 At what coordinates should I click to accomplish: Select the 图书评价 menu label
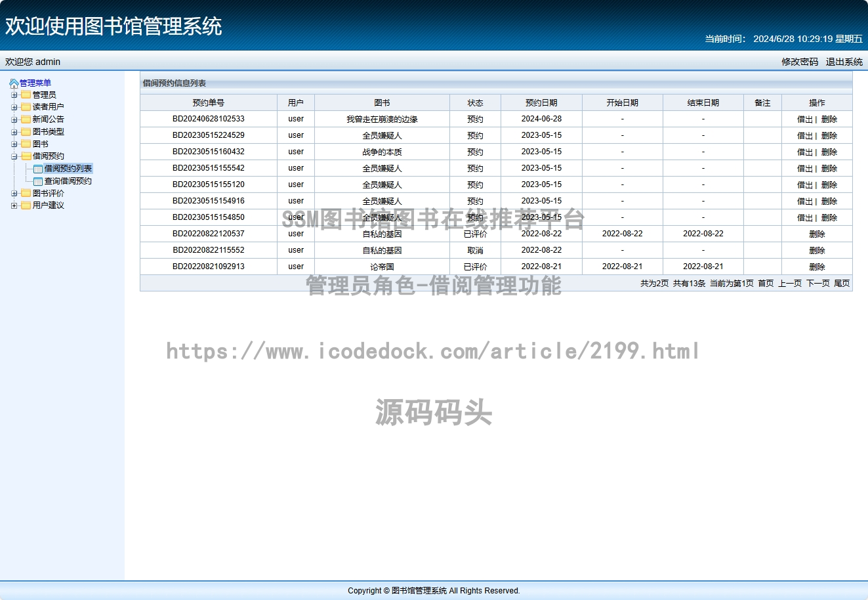click(49, 194)
